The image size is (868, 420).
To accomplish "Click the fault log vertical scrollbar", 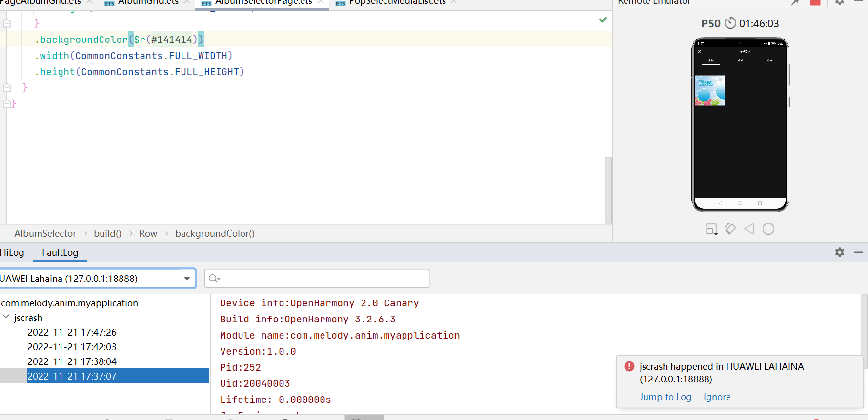I will 864,332.
